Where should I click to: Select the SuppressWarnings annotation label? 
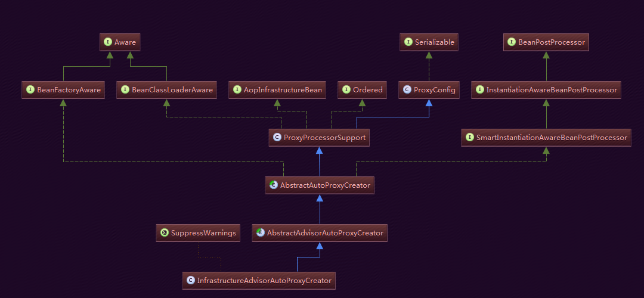[204, 233]
